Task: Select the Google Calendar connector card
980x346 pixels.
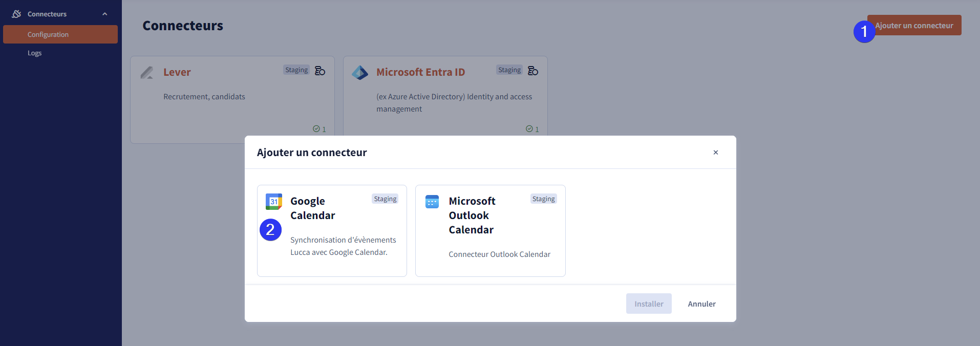Action: (332, 231)
